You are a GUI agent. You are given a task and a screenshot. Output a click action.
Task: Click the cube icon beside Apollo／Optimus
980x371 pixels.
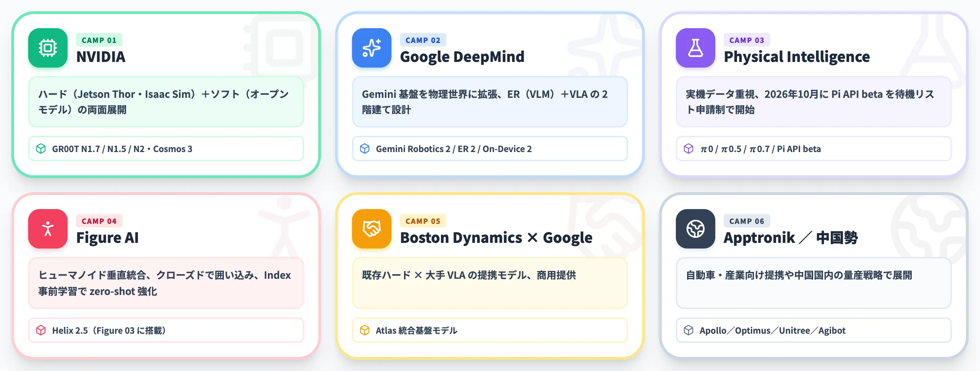688,330
